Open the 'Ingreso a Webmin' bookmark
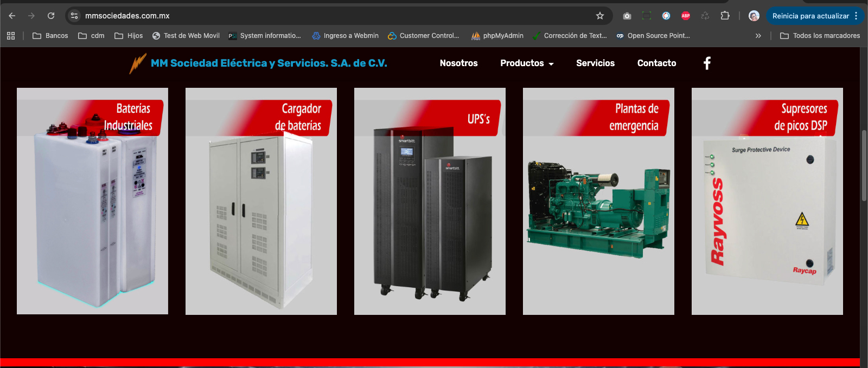The image size is (868, 368). 346,36
